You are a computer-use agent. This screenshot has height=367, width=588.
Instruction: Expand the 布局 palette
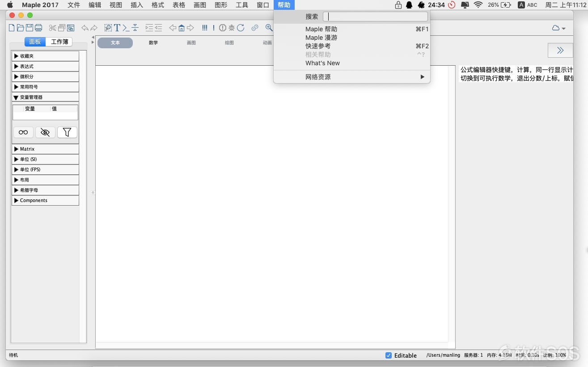pyautogui.click(x=45, y=180)
